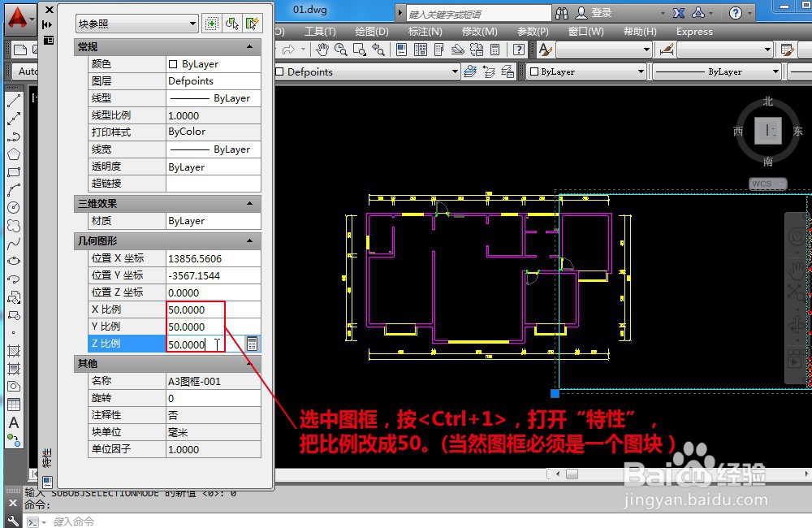Click the Quick Select icon in Properties
Screen dimensions: 812x528
point(253,24)
